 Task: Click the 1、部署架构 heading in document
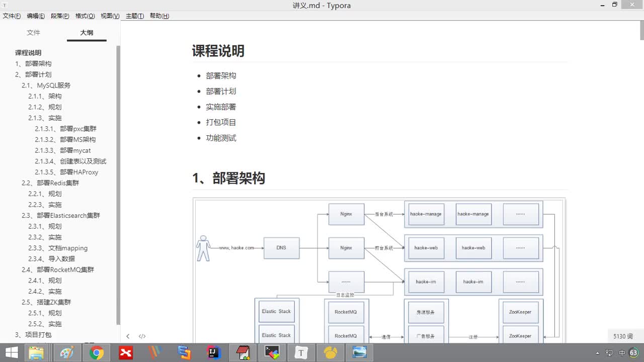[229, 178]
